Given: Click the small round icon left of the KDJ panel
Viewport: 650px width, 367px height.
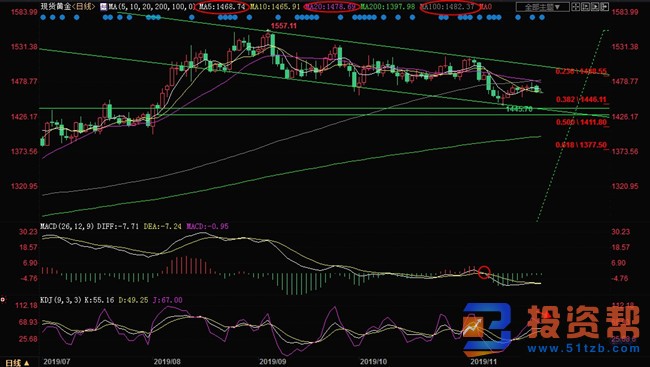Looking at the screenshot, I should point(3,299).
